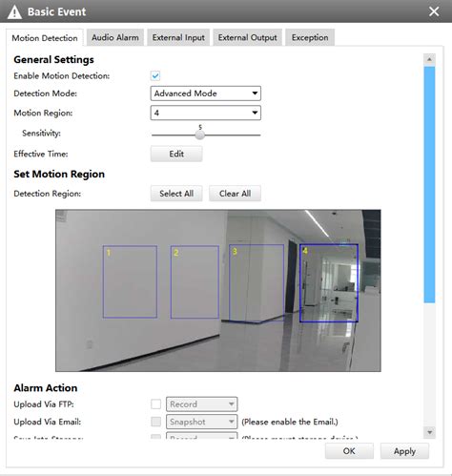
Task: Open the Audio Alarm tab
Action: coord(115,37)
